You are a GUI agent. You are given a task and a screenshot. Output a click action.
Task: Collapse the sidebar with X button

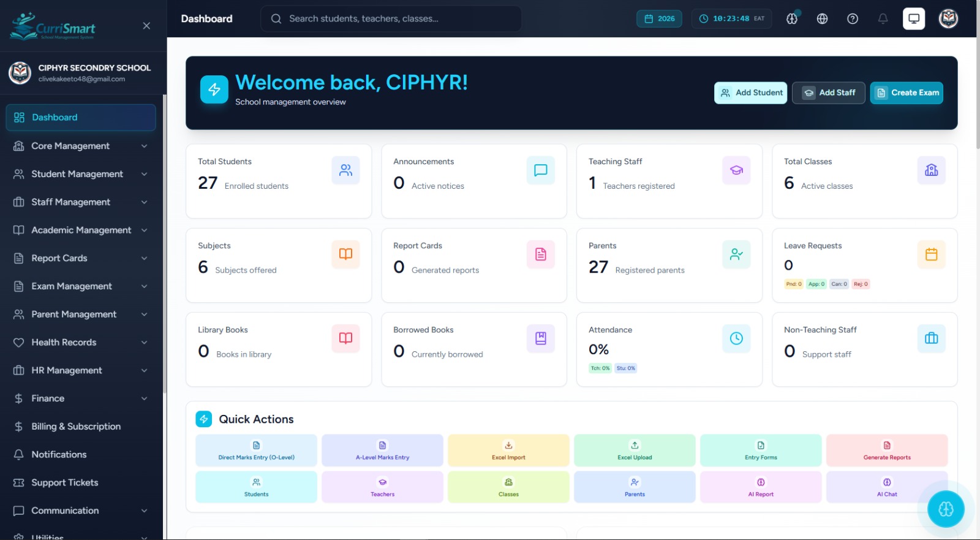pyautogui.click(x=146, y=26)
